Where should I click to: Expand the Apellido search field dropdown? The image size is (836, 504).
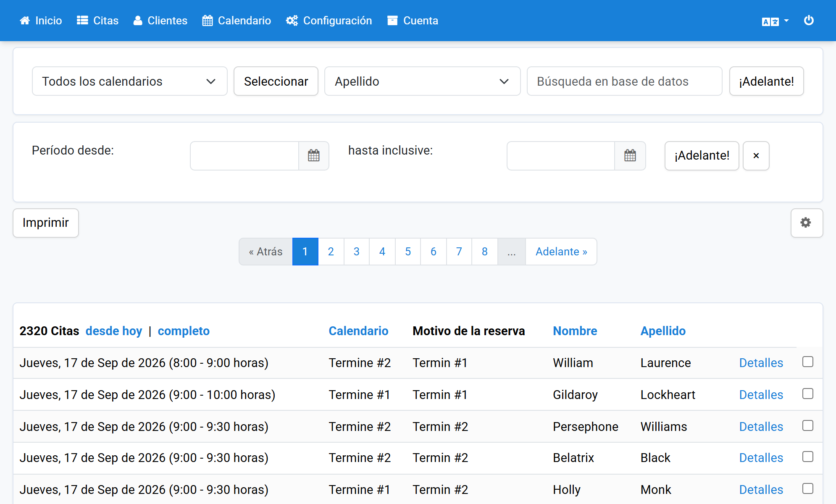click(422, 81)
